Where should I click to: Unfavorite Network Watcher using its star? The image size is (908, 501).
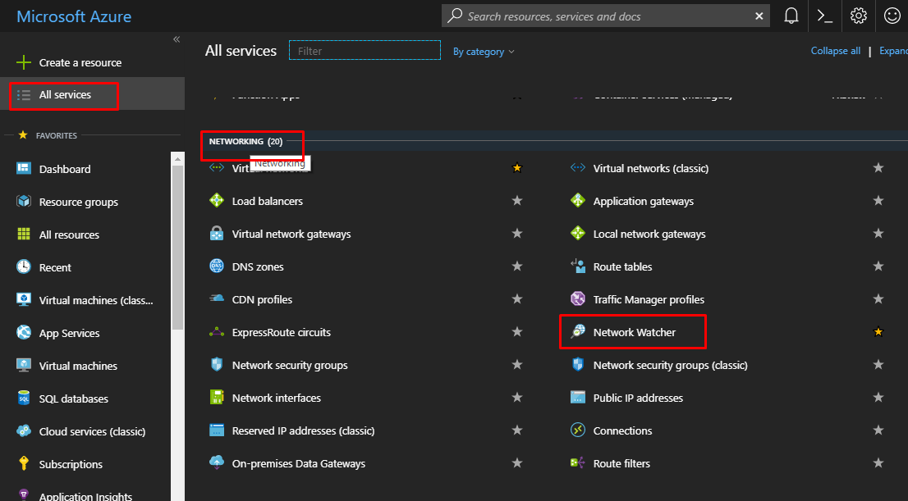click(x=878, y=332)
